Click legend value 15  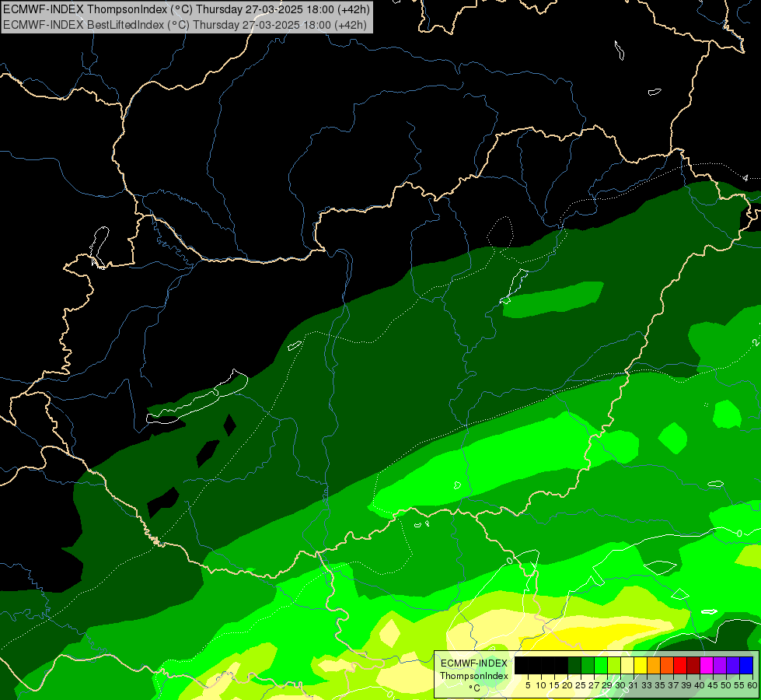click(x=554, y=685)
